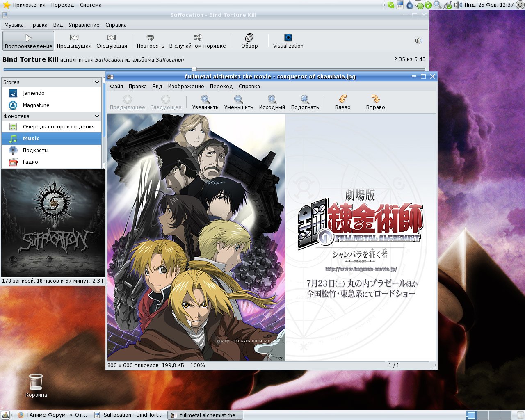
Task: Open the Управление menu in Rhythmbox
Action: click(x=84, y=25)
